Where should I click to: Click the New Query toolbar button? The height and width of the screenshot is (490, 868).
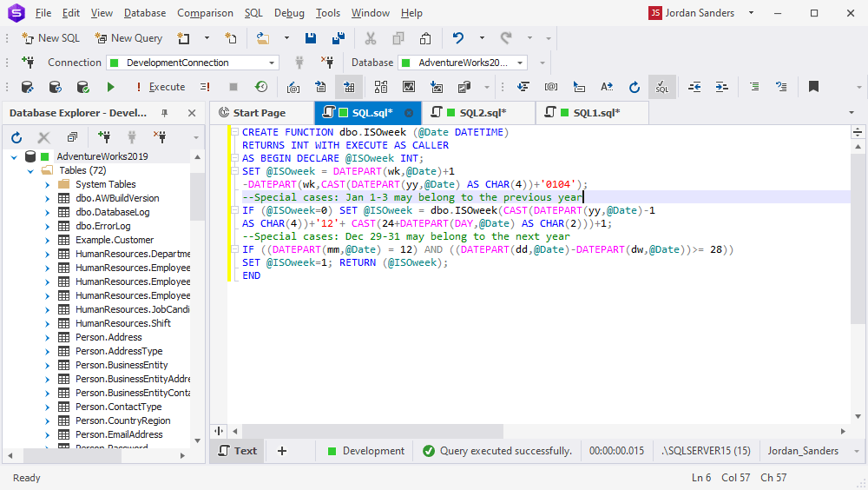(x=128, y=37)
